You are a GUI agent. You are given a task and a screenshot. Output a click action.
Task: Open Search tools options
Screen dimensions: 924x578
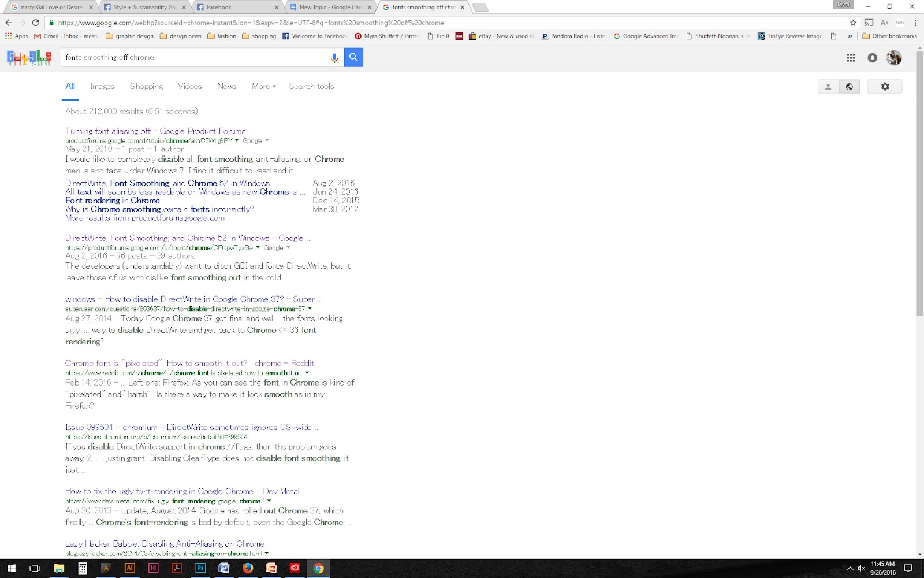tap(312, 86)
